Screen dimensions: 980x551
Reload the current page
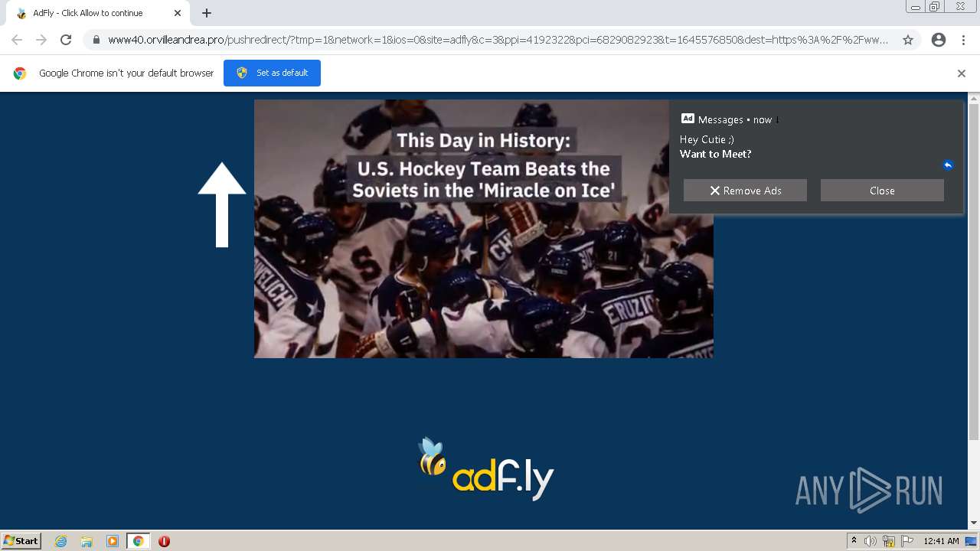pyautogui.click(x=66, y=40)
